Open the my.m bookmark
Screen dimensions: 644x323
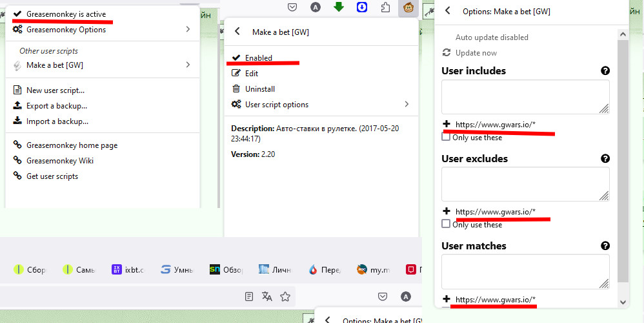pyautogui.click(x=373, y=269)
